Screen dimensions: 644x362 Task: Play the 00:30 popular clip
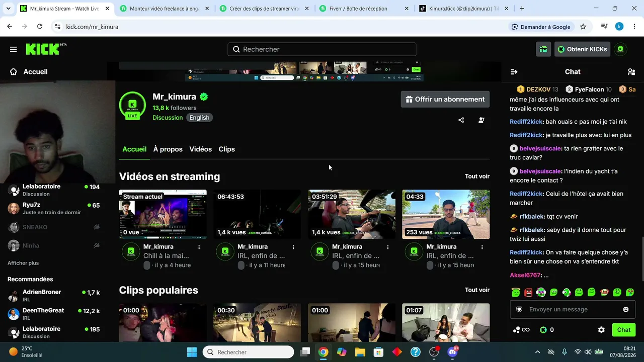[257, 322]
